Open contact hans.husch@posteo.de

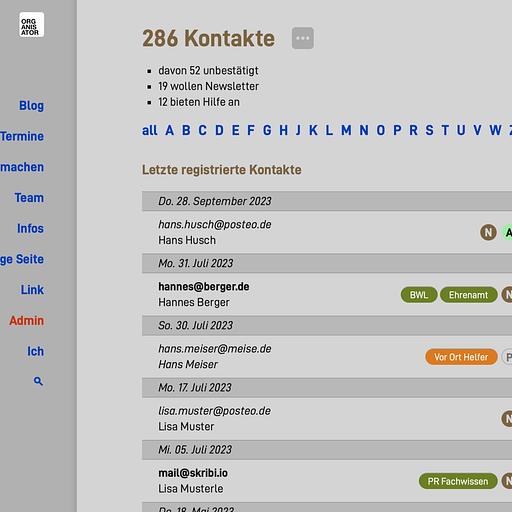pyautogui.click(x=215, y=225)
